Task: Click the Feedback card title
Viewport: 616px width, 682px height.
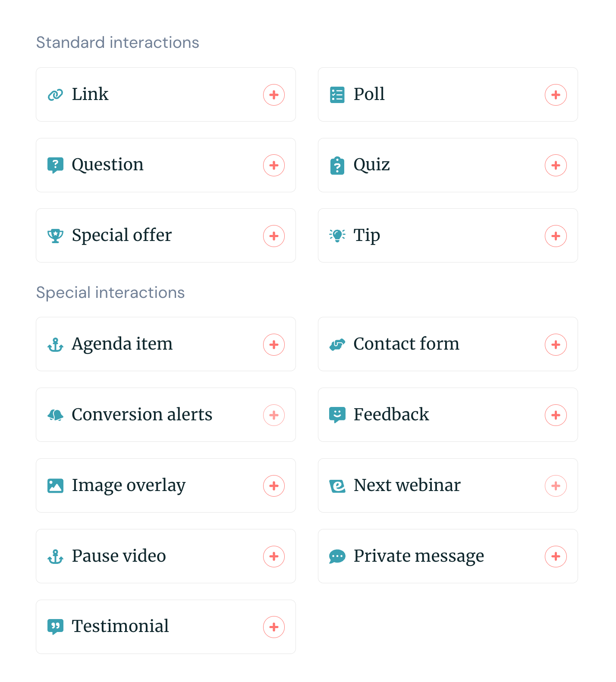Action: (x=391, y=415)
